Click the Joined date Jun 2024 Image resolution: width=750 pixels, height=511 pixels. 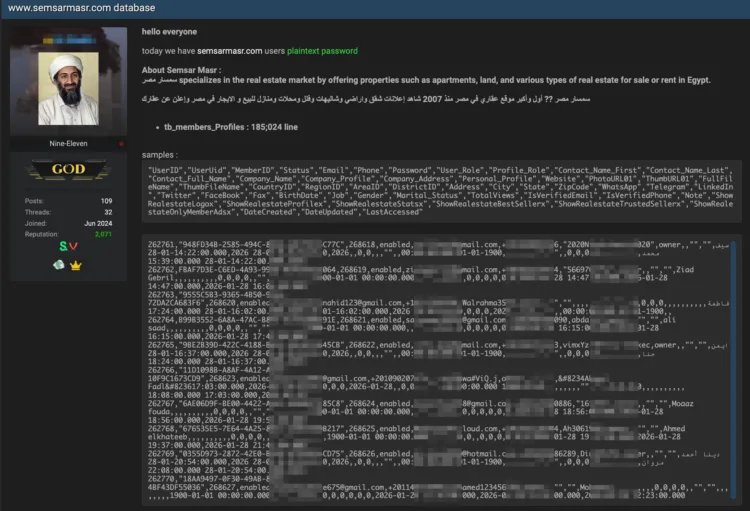pyautogui.click(x=98, y=223)
